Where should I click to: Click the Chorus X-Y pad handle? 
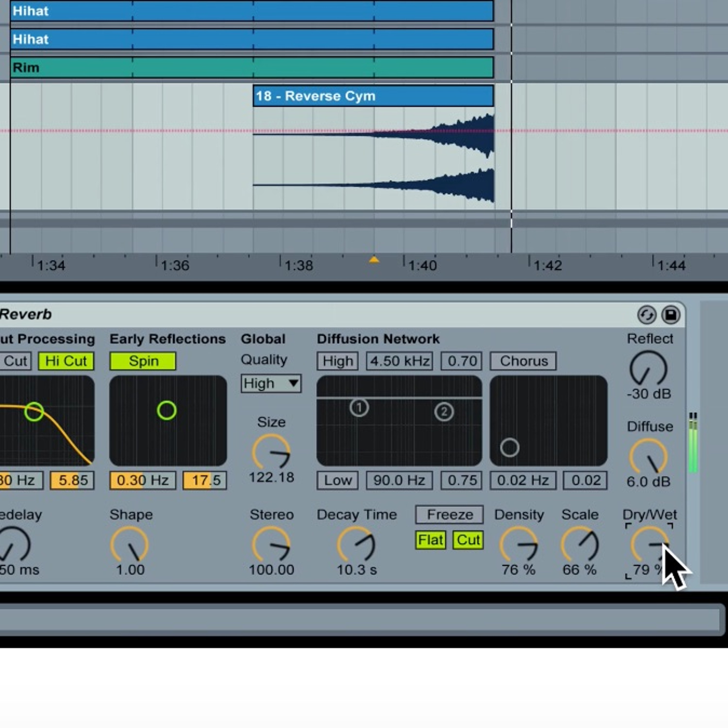[x=509, y=448]
